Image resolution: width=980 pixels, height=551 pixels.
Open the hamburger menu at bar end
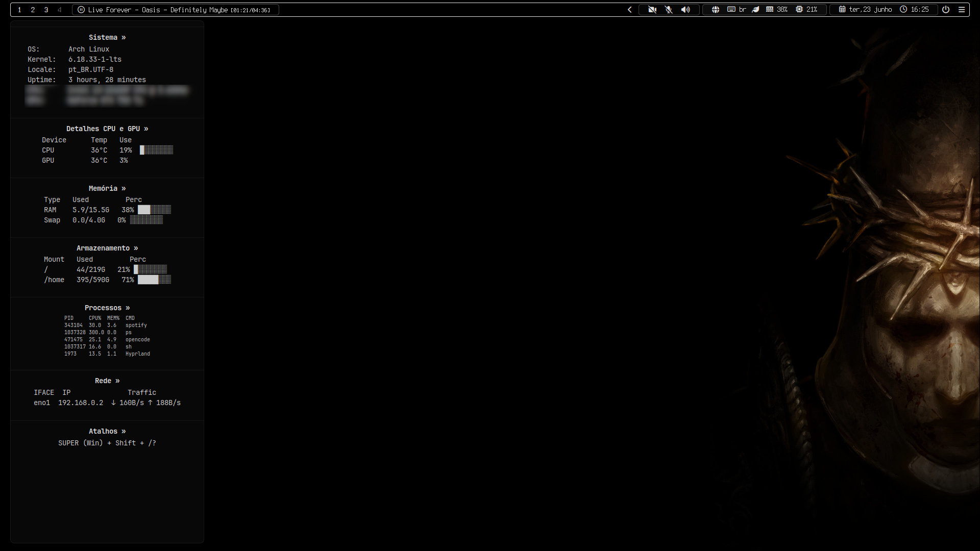(x=962, y=10)
